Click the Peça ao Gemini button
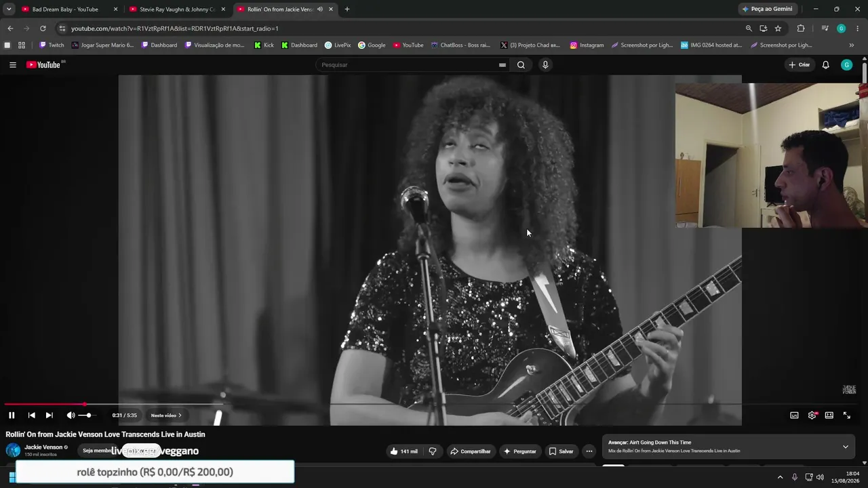This screenshot has width=868, height=488. (768, 9)
